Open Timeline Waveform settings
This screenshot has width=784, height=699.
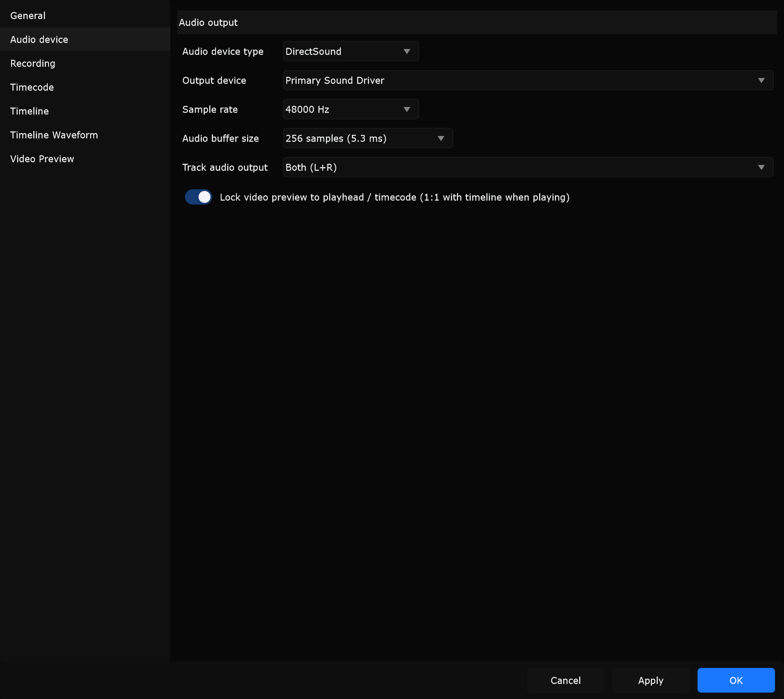(85, 135)
